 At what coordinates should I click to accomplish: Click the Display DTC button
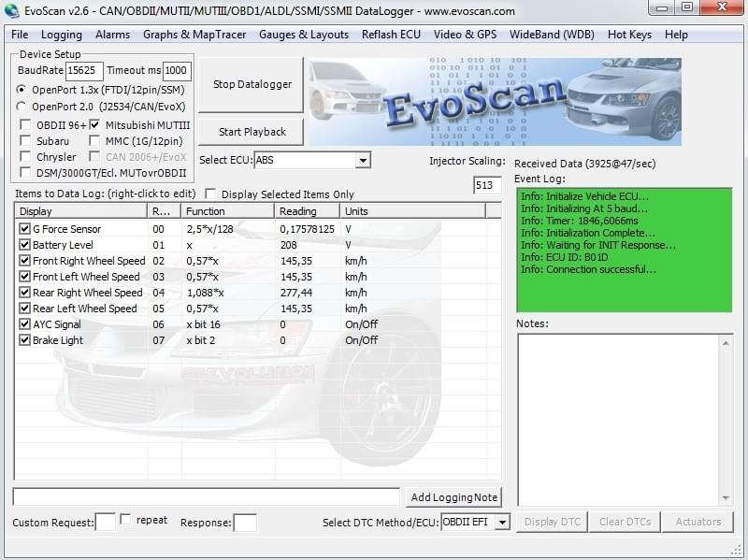pyautogui.click(x=553, y=522)
